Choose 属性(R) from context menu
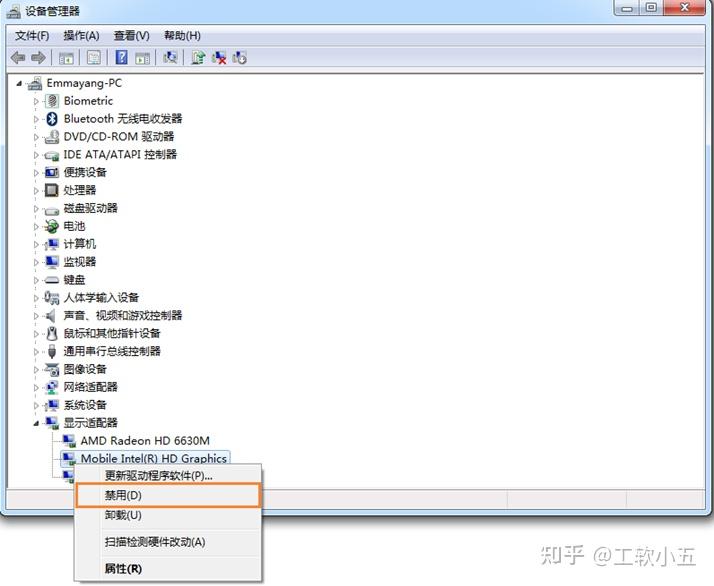This screenshot has width=714, height=586. (x=168, y=568)
